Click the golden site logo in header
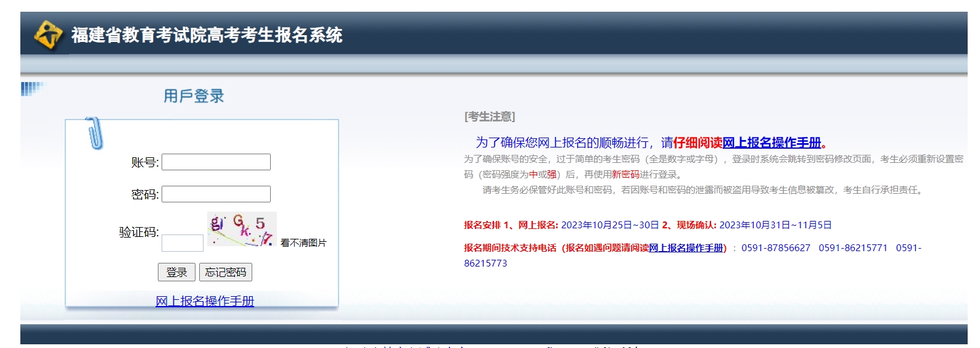This screenshot has height=348, width=980. point(48,35)
